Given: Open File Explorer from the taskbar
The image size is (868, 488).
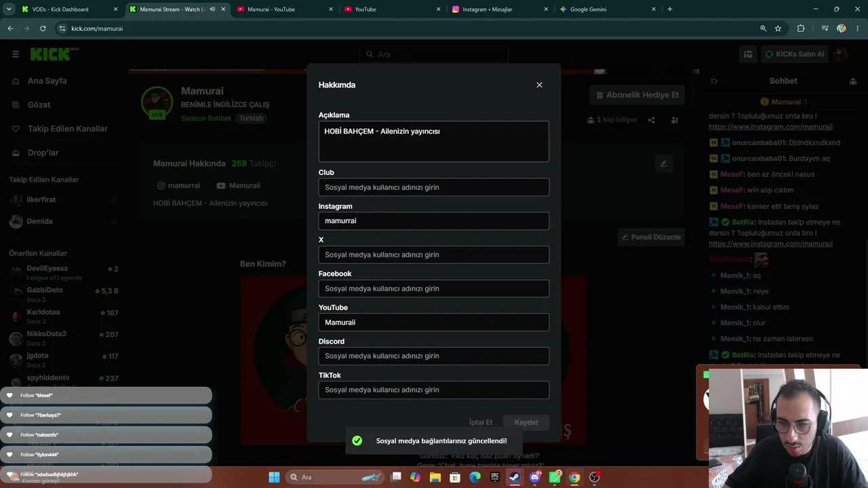Looking at the screenshot, I should (x=435, y=477).
